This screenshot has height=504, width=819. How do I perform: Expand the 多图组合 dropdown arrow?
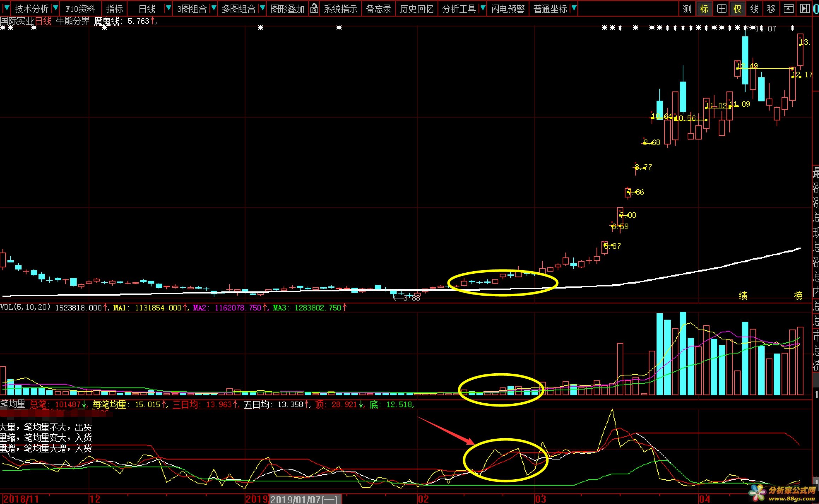coord(262,8)
